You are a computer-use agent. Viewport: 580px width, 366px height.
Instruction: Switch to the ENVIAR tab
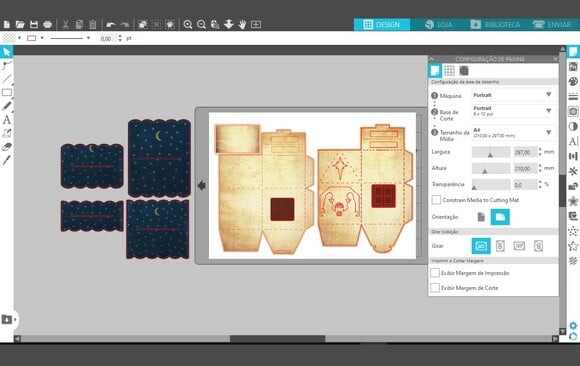552,24
